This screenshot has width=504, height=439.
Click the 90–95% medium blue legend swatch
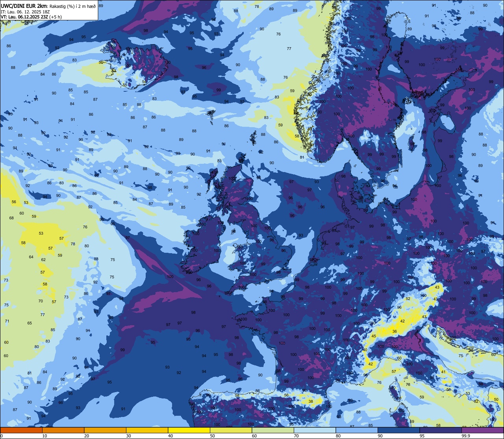coord(399,430)
